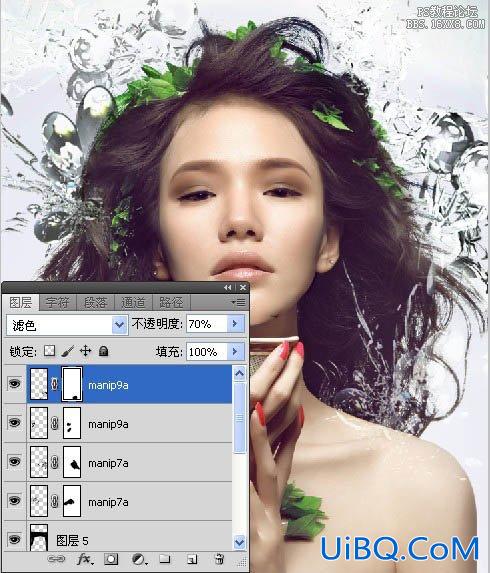Lock layer position with the move lock icon

86,351
